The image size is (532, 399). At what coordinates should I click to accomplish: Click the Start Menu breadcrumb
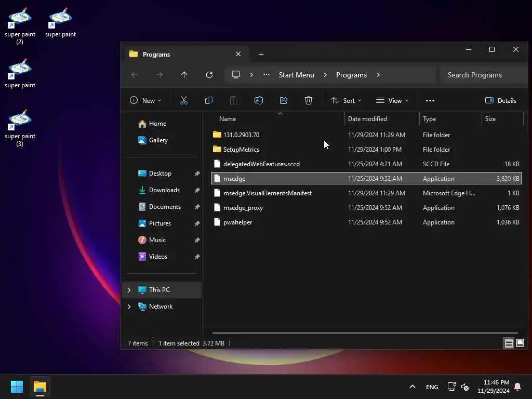(x=296, y=75)
